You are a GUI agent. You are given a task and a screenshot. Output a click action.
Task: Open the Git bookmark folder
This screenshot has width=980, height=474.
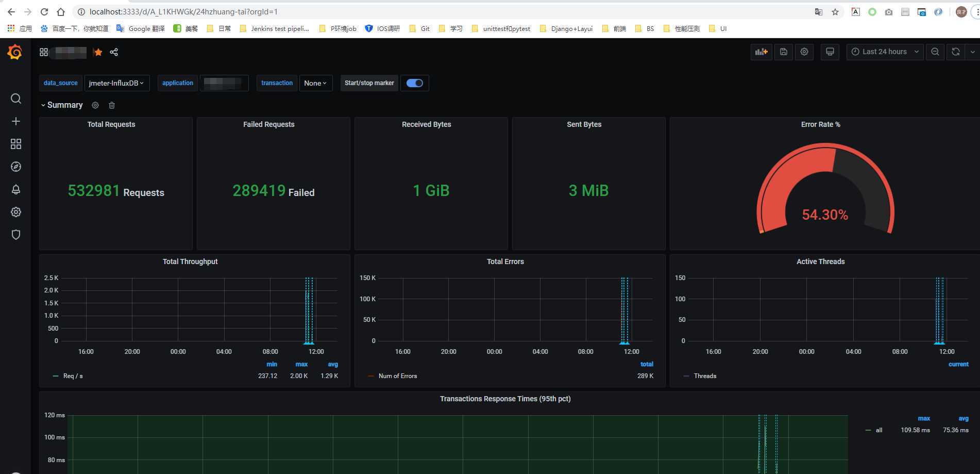pyautogui.click(x=419, y=29)
